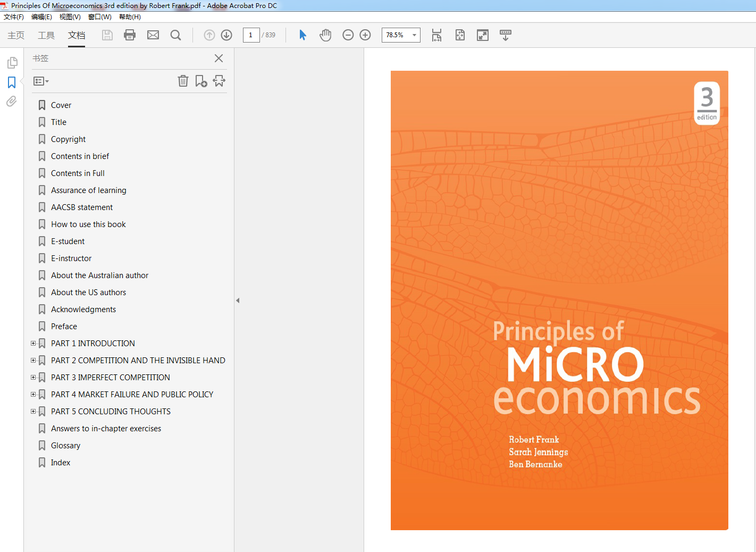Expand PART 5 CONCLUDING THOUGHTS bookmark

[x=33, y=412]
